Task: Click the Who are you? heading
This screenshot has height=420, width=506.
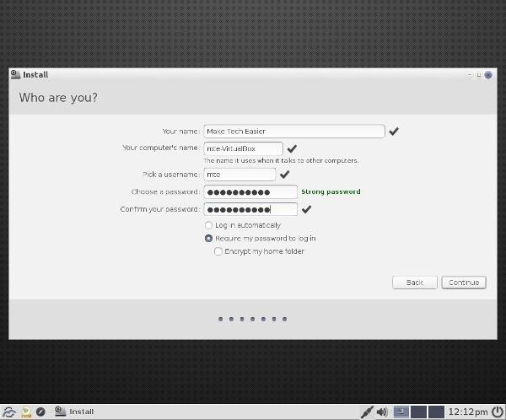Action: pos(58,98)
